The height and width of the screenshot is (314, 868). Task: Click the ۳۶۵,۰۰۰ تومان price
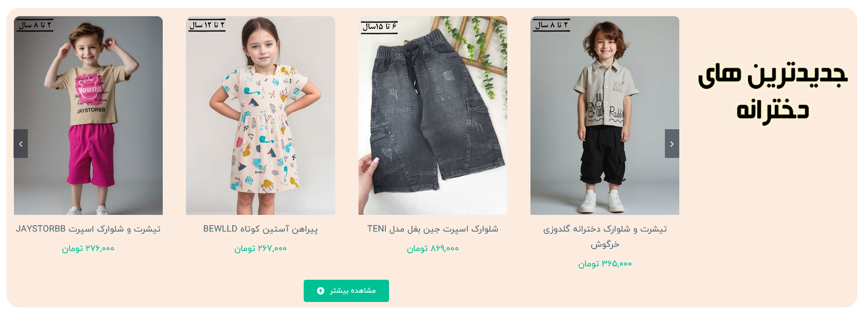pyautogui.click(x=605, y=264)
